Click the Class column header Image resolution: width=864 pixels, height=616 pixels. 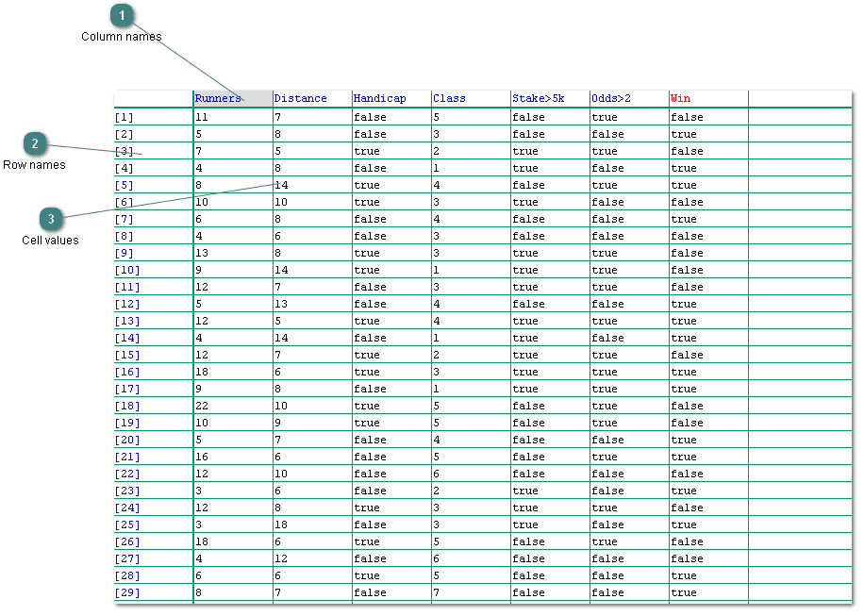[x=449, y=98]
